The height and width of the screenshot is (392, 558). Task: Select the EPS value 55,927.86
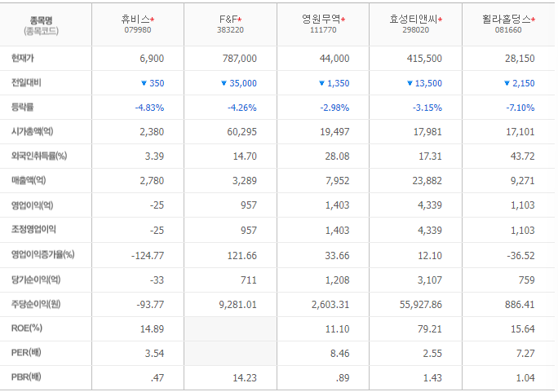[421, 305]
